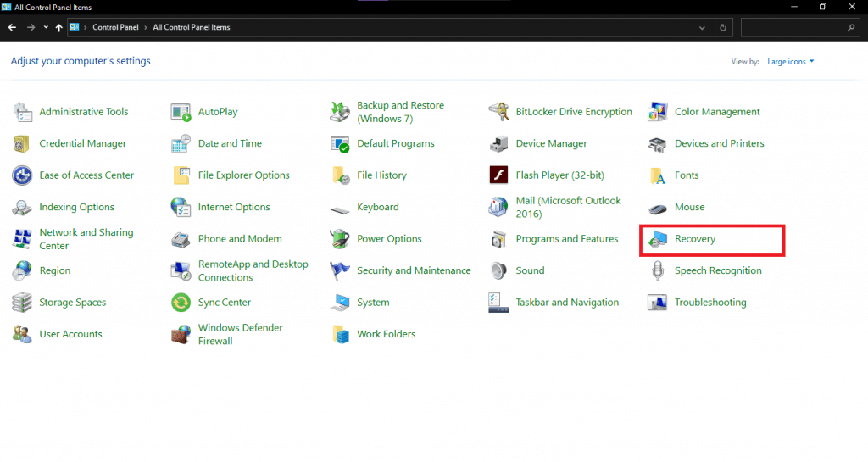Viewport: 868px width, 462px height.
Task: Open Ease of Access Center icon
Action: point(22,175)
